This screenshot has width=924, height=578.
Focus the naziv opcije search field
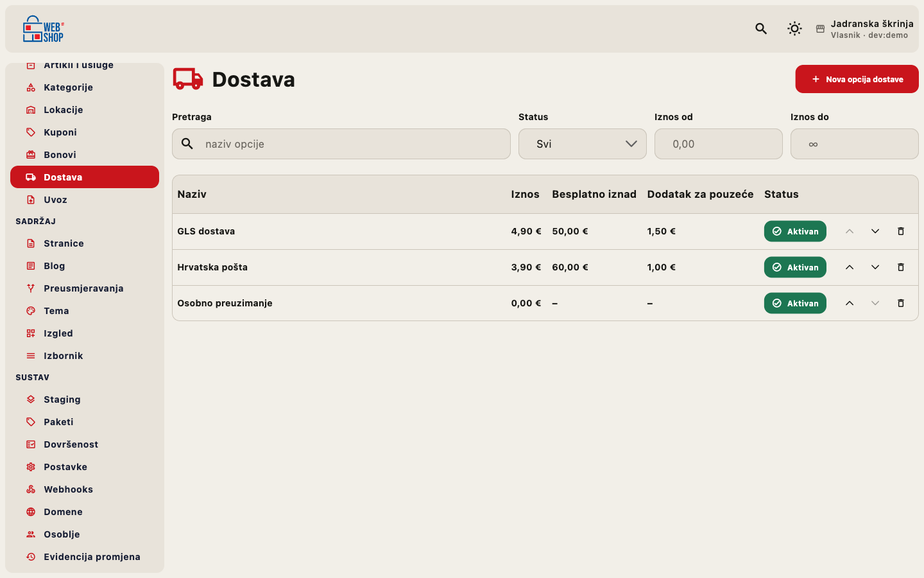point(341,144)
